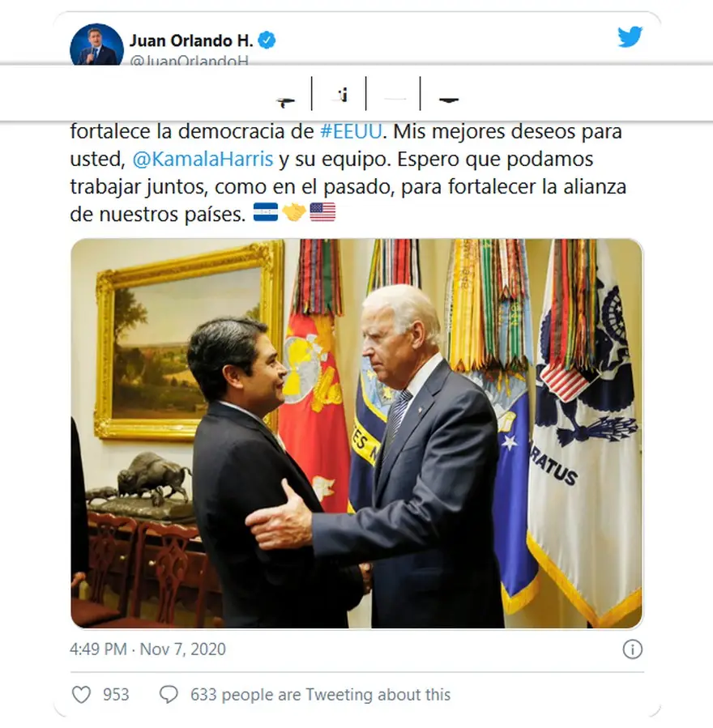Open the #EEUU hashtag
The height and width of the screenshot is (728, 713).
pyautogui.click(x=351, y=131)
